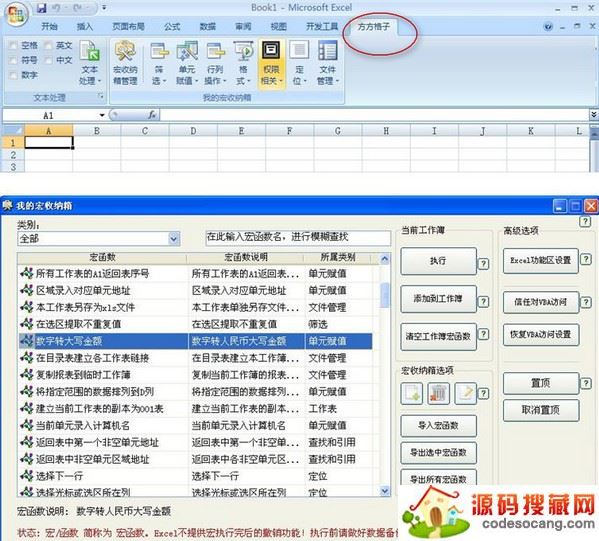The height and width of the screenshot is (541, 599).
Task: Select the 方方格子 ribbon tab
Action: click(374, 27)
